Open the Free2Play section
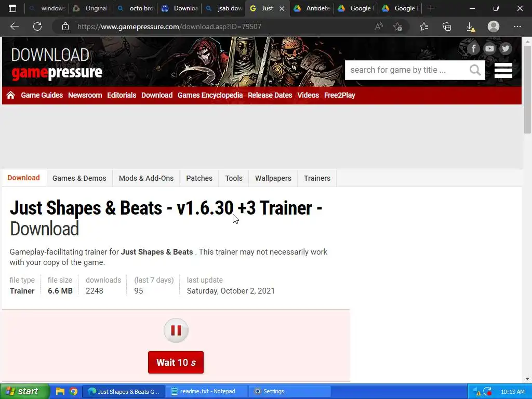The height and width of the screenshot is (399, 532). [x=339, y=95]
